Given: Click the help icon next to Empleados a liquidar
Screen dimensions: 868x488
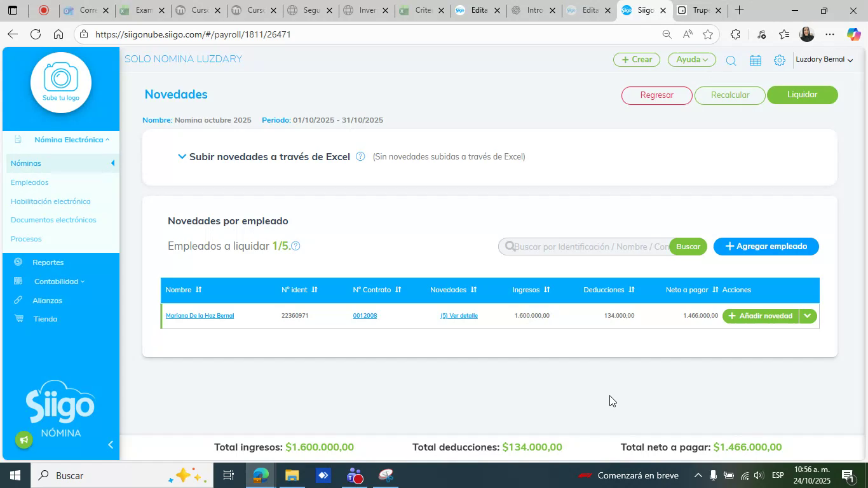Looking at the screenshot, I should point(295,246).
